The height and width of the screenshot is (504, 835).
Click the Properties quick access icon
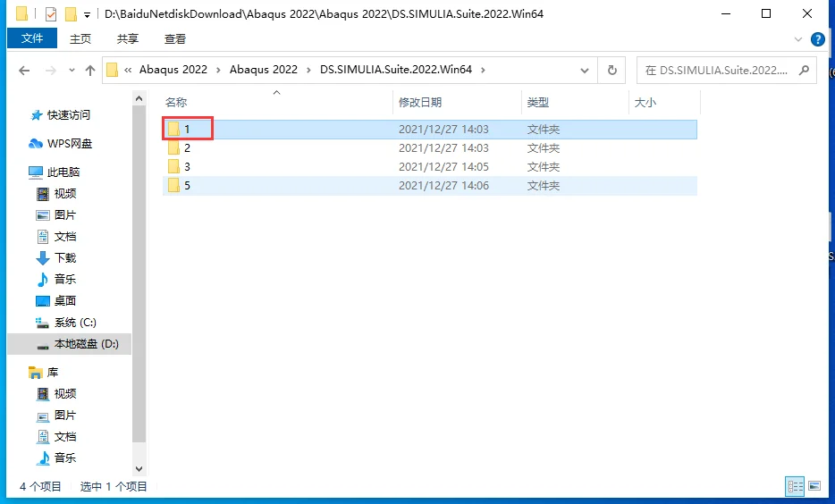[x=51, y=13]
